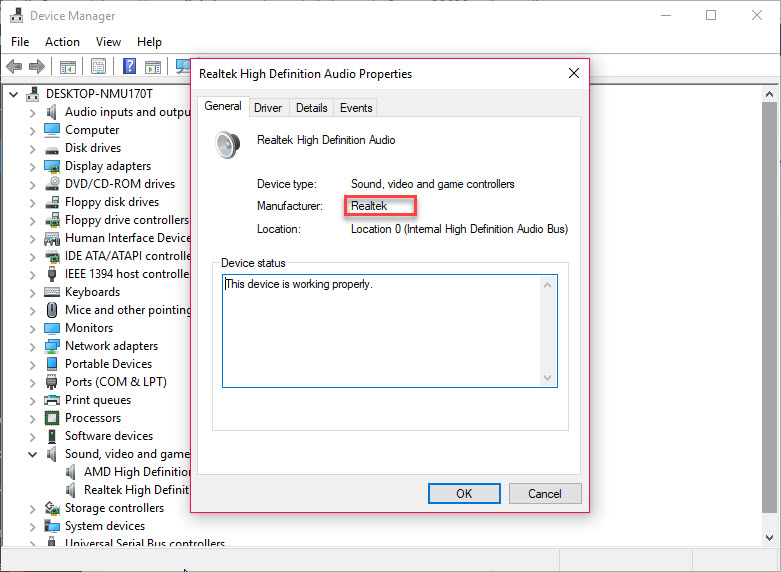The height and width of the screenshot is (572, 781).
Task: Click the Forward arrow toolbar icon
Action: (x=37, y=66)
